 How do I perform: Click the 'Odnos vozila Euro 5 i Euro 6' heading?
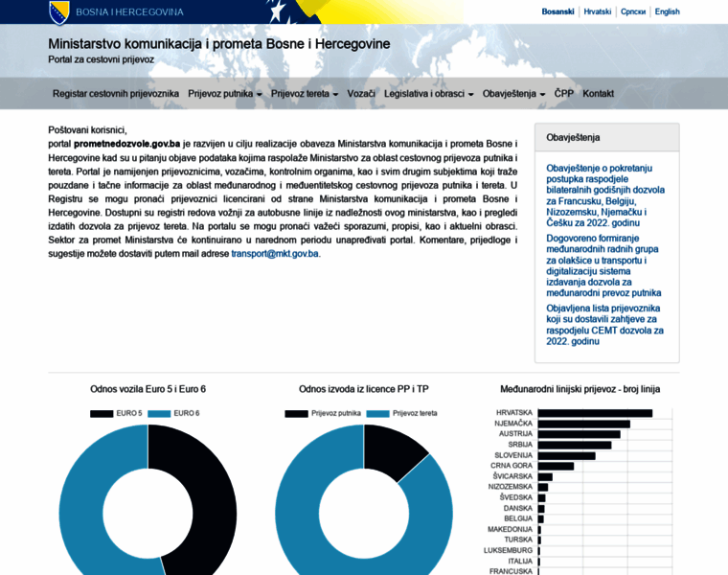148,389
